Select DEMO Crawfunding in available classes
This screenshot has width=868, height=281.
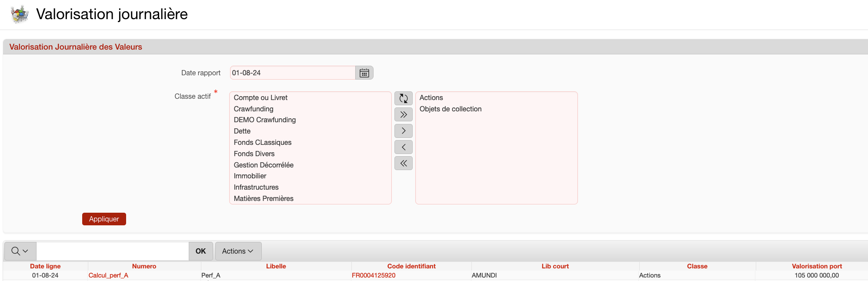tap(264, 120)
